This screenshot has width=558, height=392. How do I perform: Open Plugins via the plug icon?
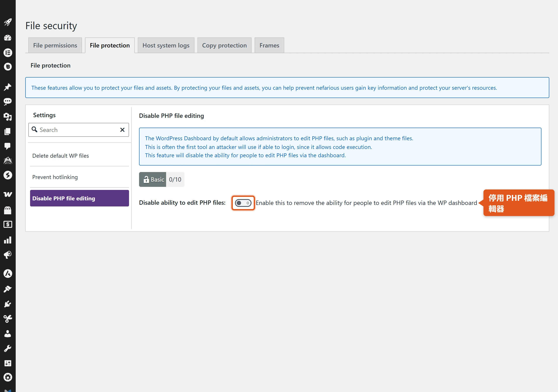click(x=8, y=304)
